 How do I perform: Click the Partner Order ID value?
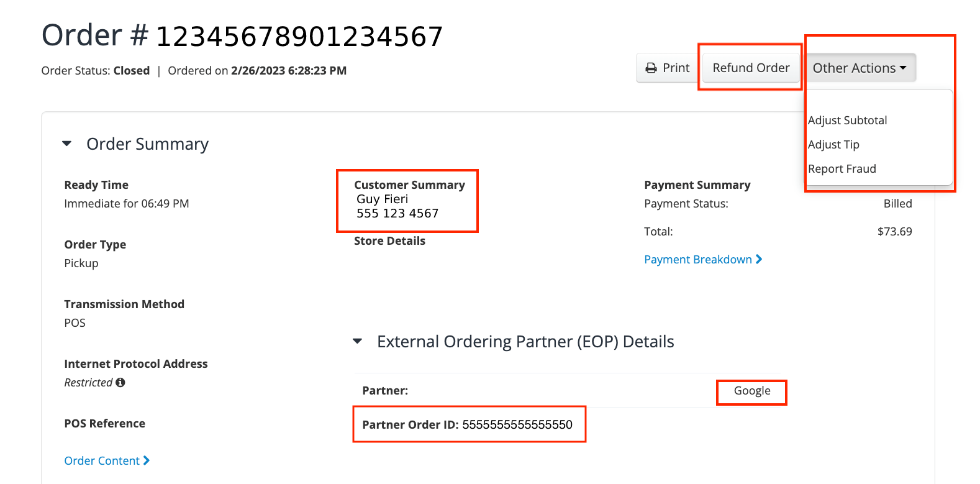[x=517, y=425]
